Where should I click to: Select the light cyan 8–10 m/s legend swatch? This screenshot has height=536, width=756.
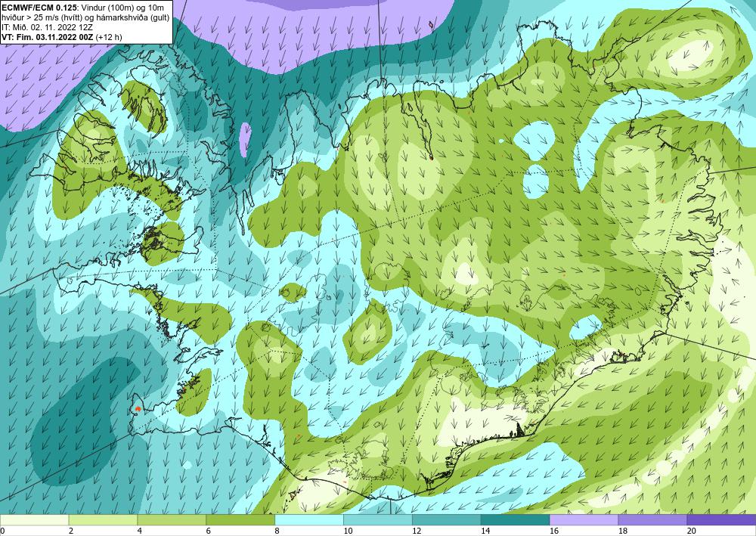(309, 520)
